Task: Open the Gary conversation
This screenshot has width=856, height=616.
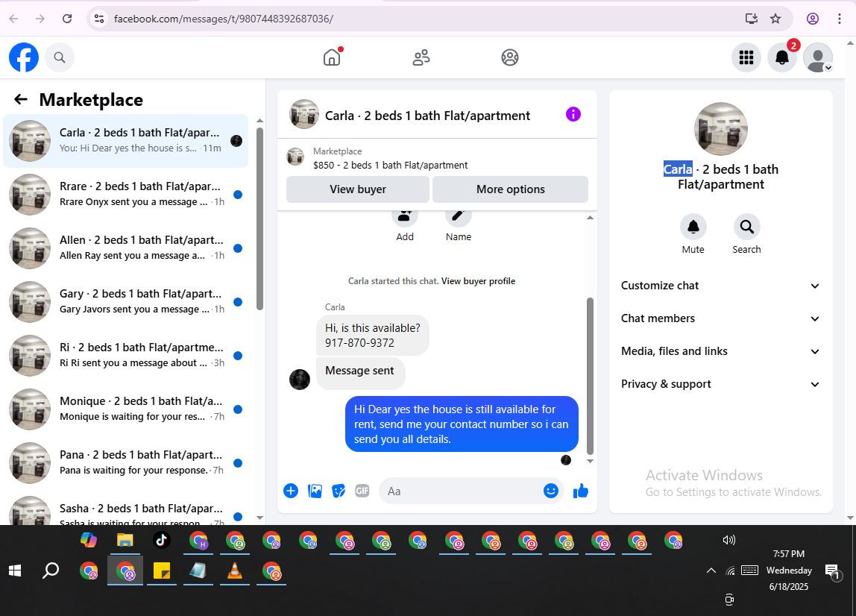Action: point(125,301)
